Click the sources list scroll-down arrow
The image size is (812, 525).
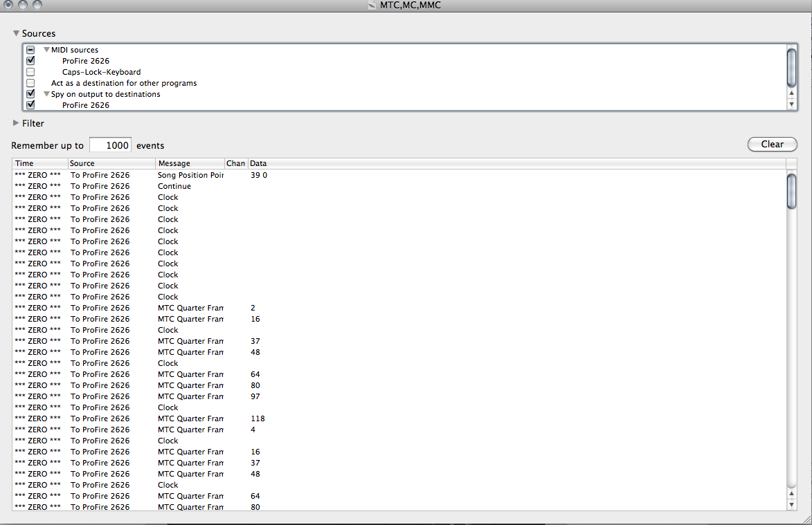tap(791, 104)
